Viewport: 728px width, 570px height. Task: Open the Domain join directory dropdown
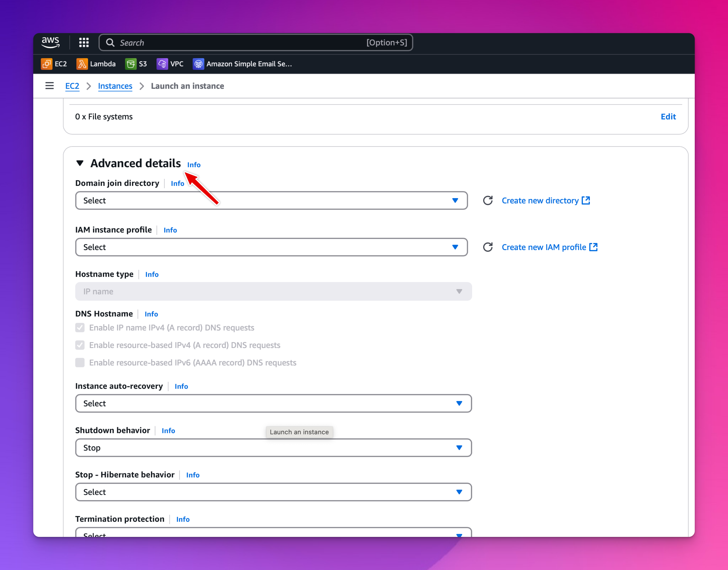(x=271, y=201)
